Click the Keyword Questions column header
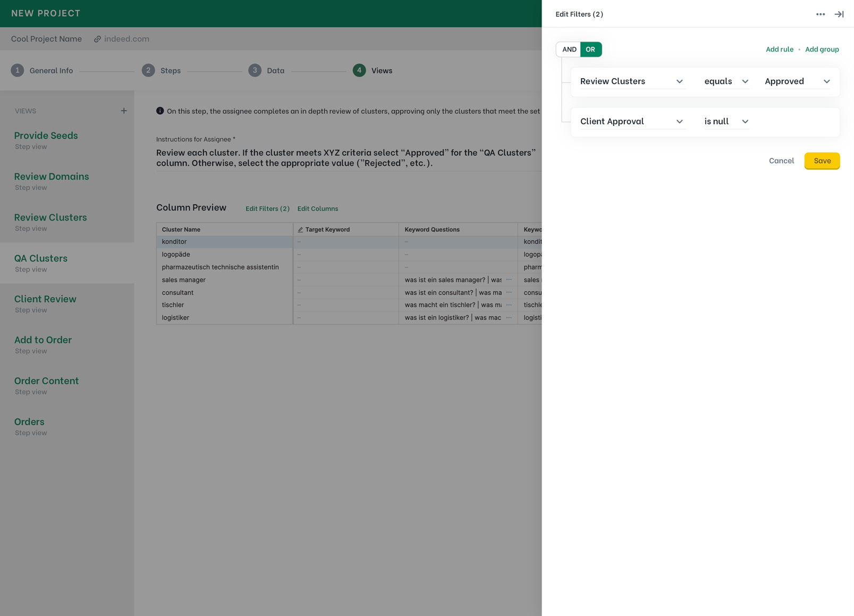The width and height of the screenshot is (854, 616). [x=458, y=230]
